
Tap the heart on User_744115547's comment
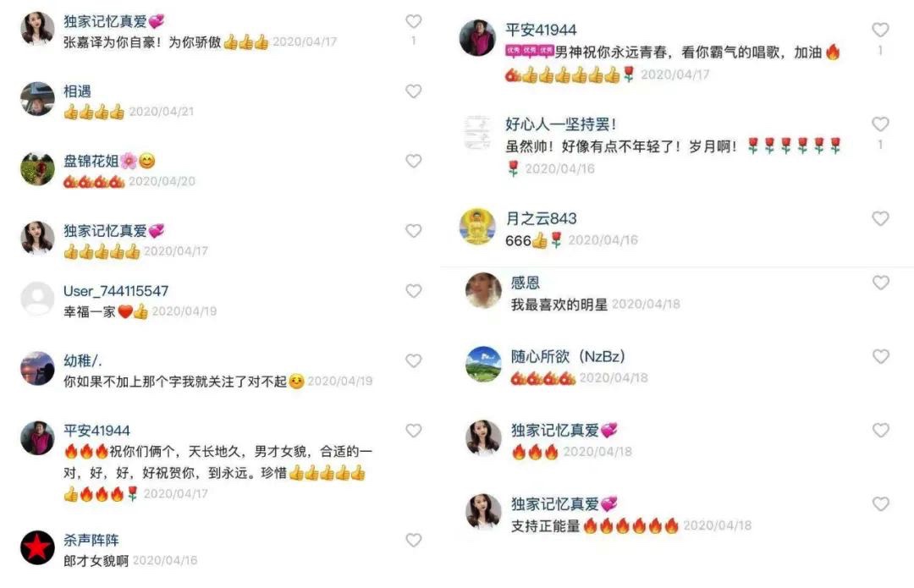pyautogui.click(x=413, y=291)
